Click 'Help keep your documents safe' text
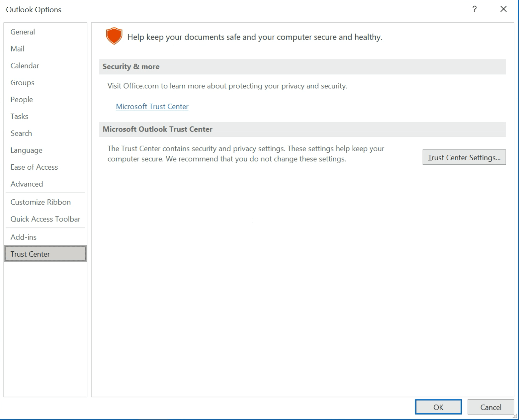 point(255,37)
